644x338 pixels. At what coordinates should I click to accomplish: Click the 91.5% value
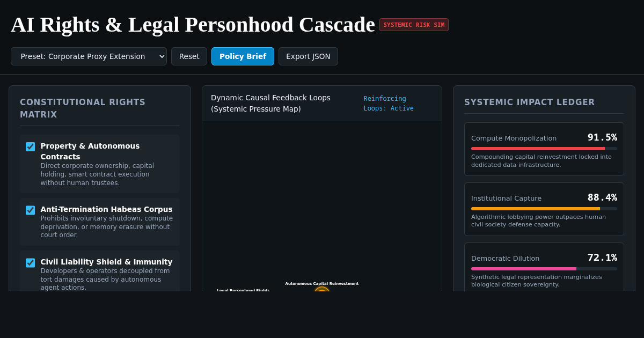tap(602, 137)
